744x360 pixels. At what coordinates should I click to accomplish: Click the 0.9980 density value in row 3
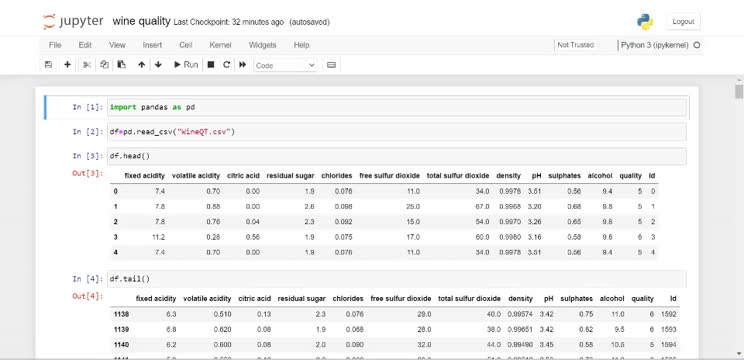click(x=510, y=237)
